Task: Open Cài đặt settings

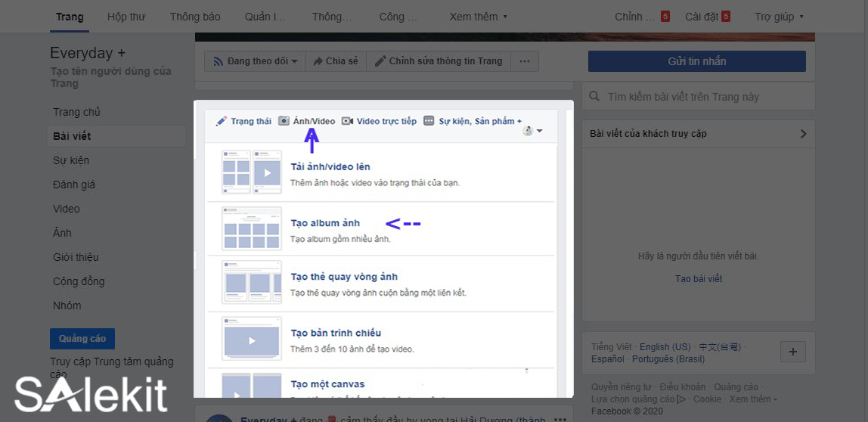Action: coord(708,17)
